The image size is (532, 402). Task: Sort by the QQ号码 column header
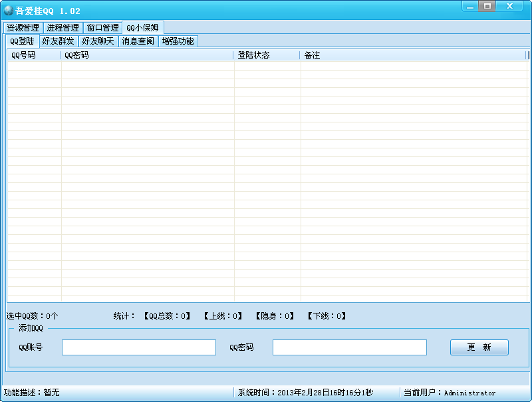pos(34,55)
